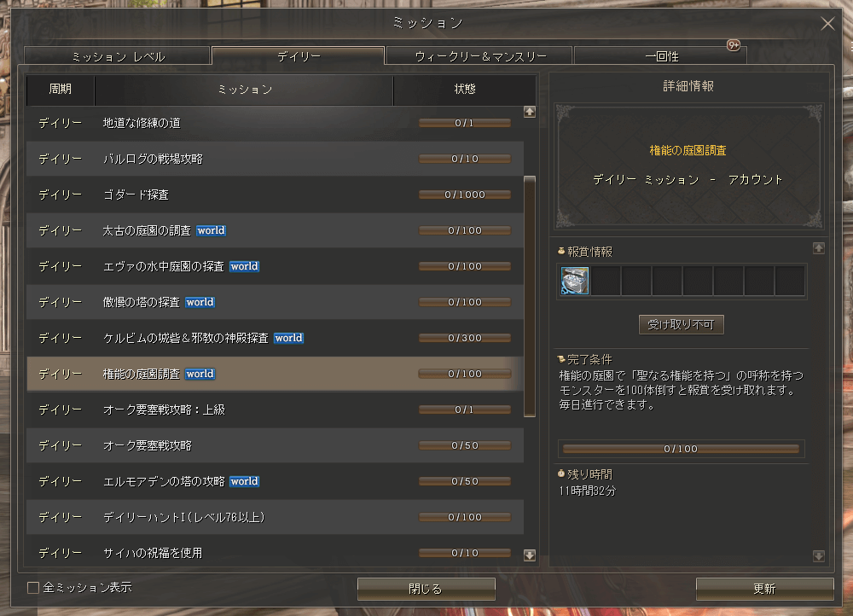Click the world badge next to 権能の庭園調査
This screenshot has height=616, width=853.
(200, 373)
